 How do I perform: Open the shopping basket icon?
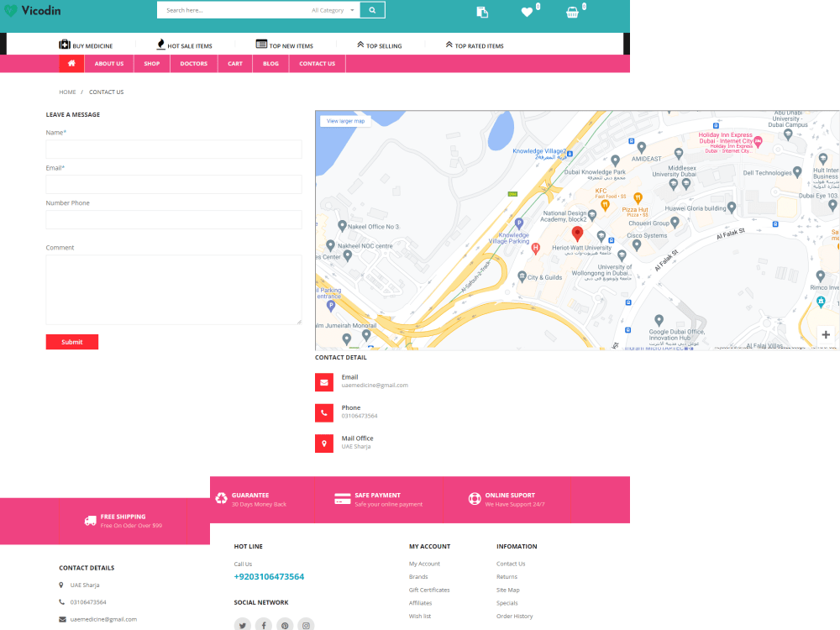(x=572, y=12)
